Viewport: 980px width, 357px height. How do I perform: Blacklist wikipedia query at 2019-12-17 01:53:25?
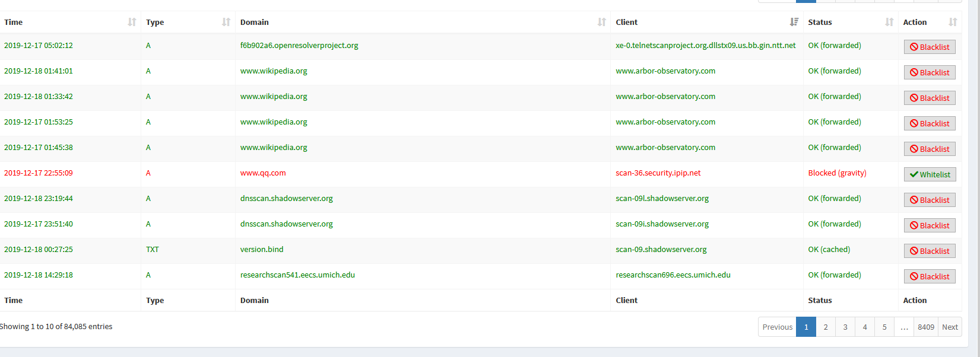(930, 123)
